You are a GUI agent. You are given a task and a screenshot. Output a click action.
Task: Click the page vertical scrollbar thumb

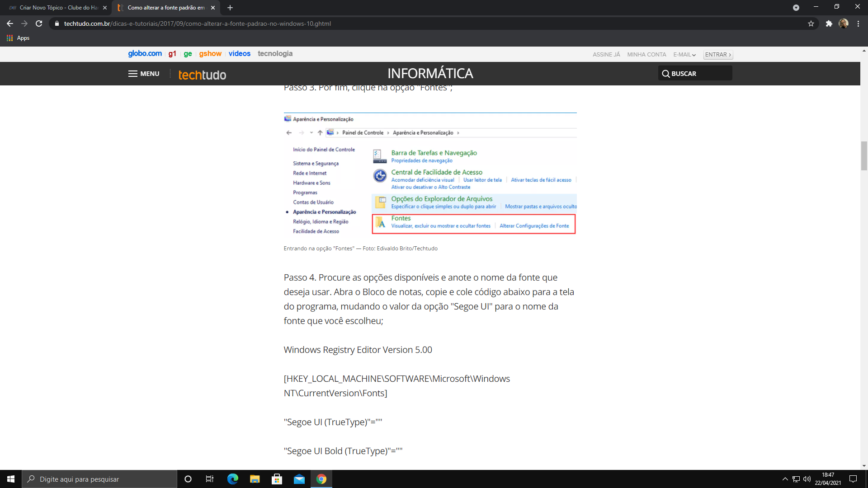pyautogui.click(x=864, y=156)
